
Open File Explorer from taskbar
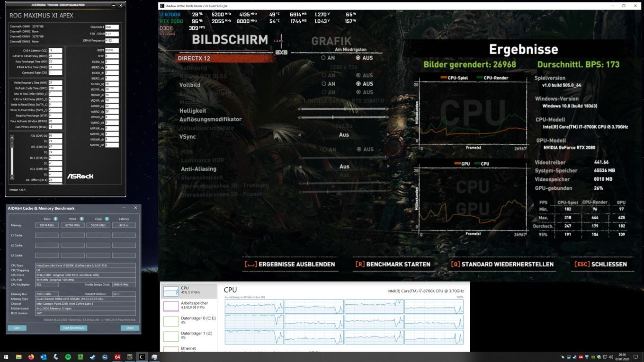pyautogui.click(x=18, y=357)
